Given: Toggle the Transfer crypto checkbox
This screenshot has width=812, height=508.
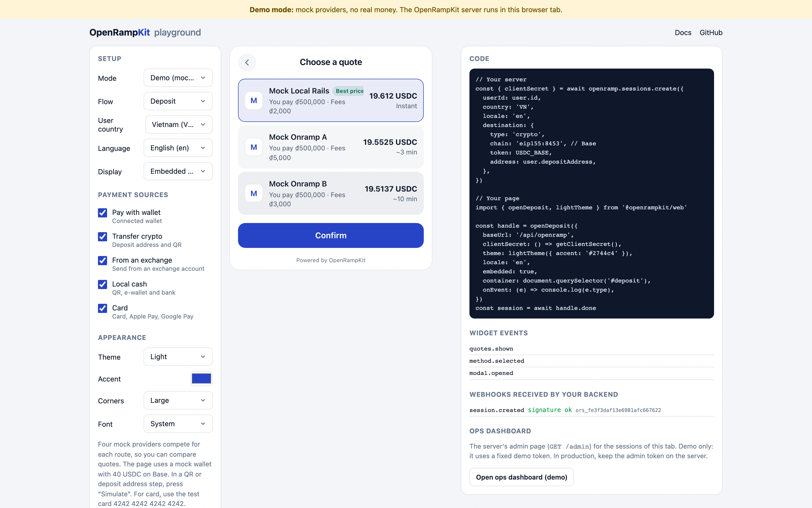Looking at the screenshot, I should 103,236.
